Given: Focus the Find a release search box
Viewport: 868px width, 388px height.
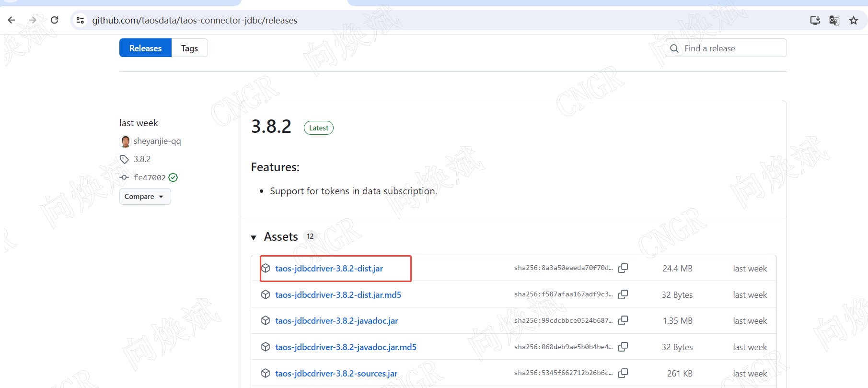Looking at the screenshot, I should (726, 48).
